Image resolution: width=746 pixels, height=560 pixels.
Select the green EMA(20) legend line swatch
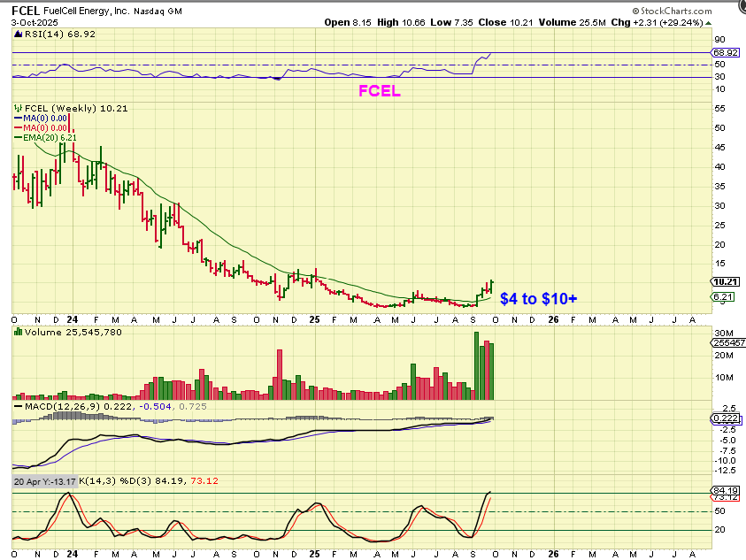18,137
